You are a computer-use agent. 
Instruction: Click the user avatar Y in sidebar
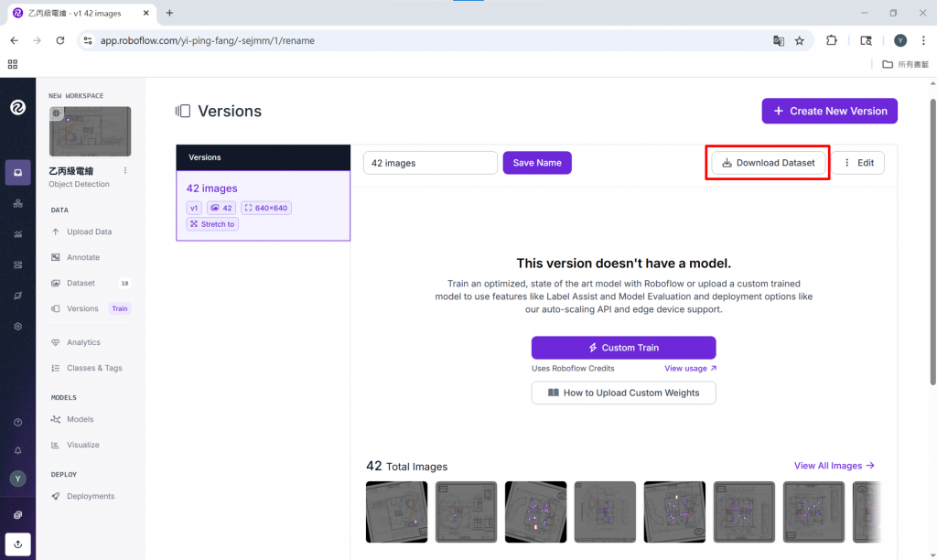18,479
